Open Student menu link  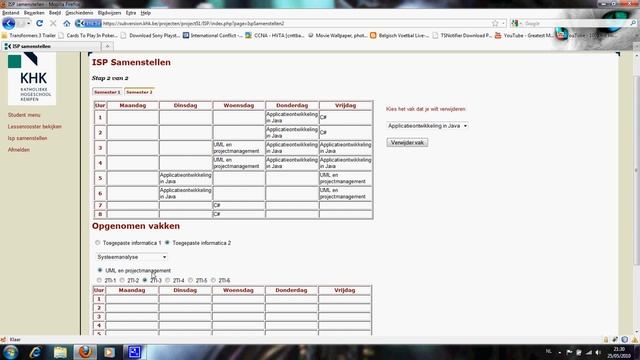[24, 115]
